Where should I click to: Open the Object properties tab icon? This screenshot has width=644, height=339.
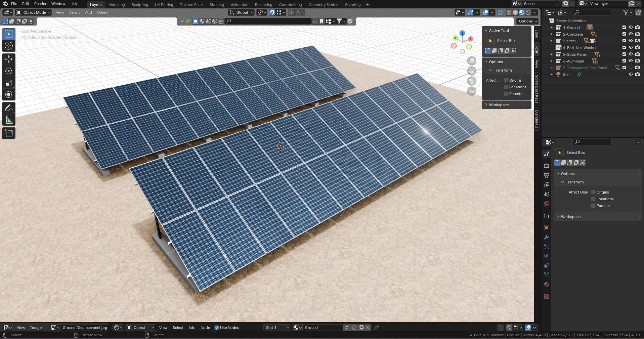click(547, 227)
